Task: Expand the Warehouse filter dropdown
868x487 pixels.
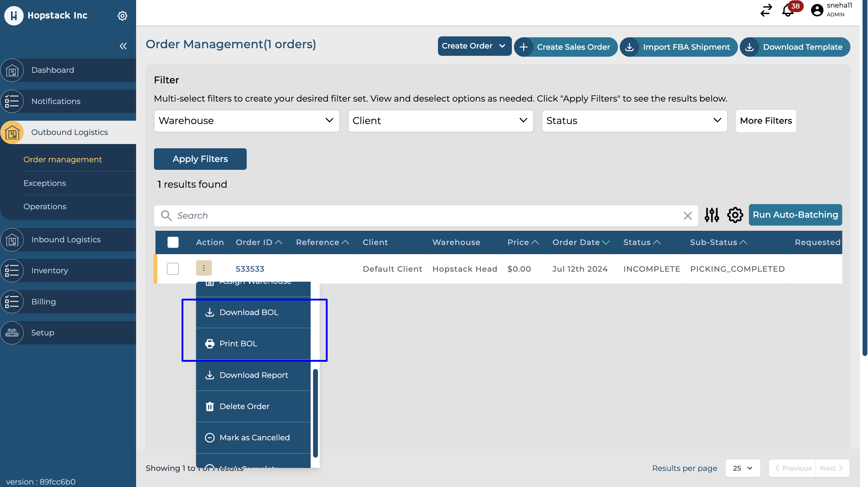Action: (x=246, y=121)
